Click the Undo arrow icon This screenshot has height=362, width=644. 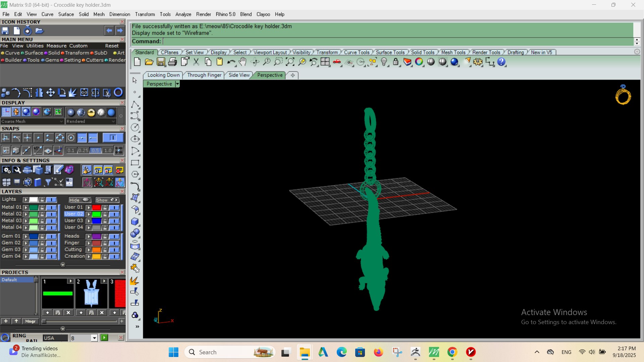click(231, 62)
